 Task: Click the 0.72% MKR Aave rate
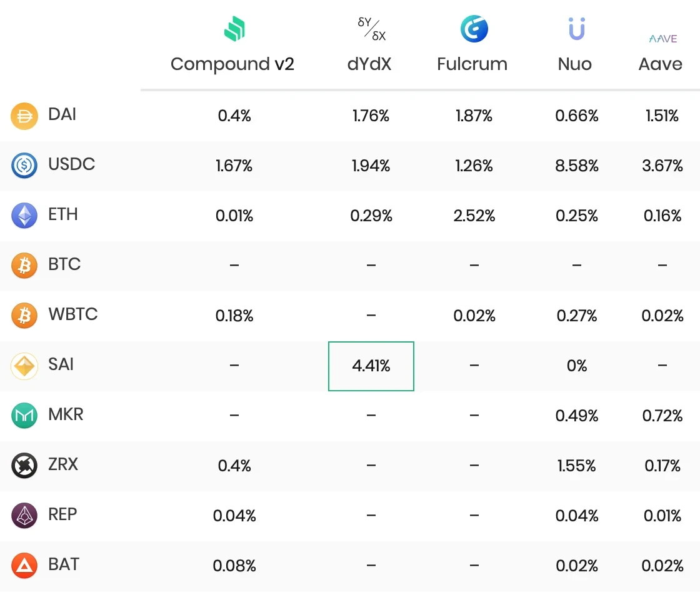click(x=662, y=416)
